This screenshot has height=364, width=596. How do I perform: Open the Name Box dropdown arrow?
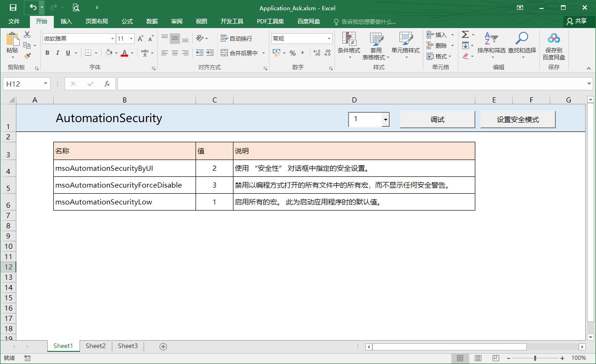[45, 84]
